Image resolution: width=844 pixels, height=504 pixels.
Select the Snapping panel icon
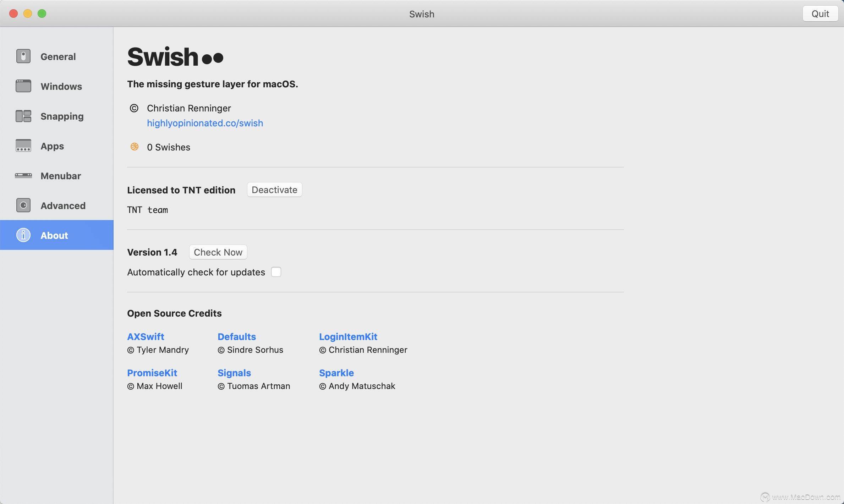click(x=22, y=115)
